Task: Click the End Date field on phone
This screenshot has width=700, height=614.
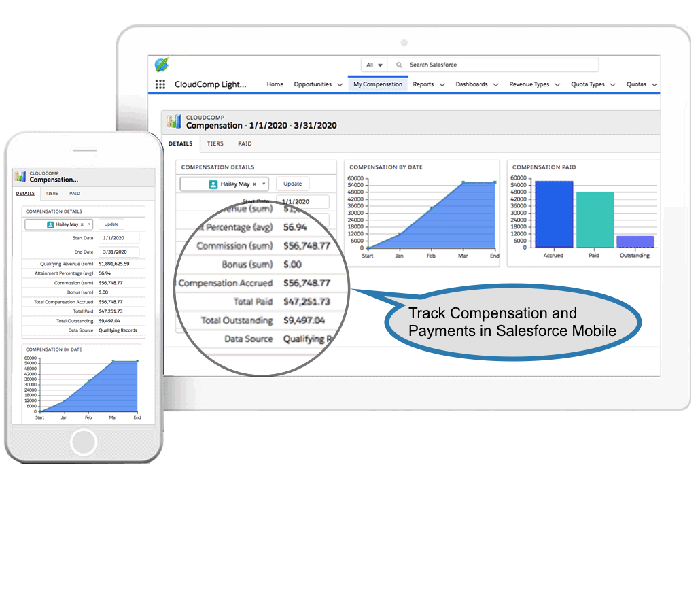Action: coord(118,252)
